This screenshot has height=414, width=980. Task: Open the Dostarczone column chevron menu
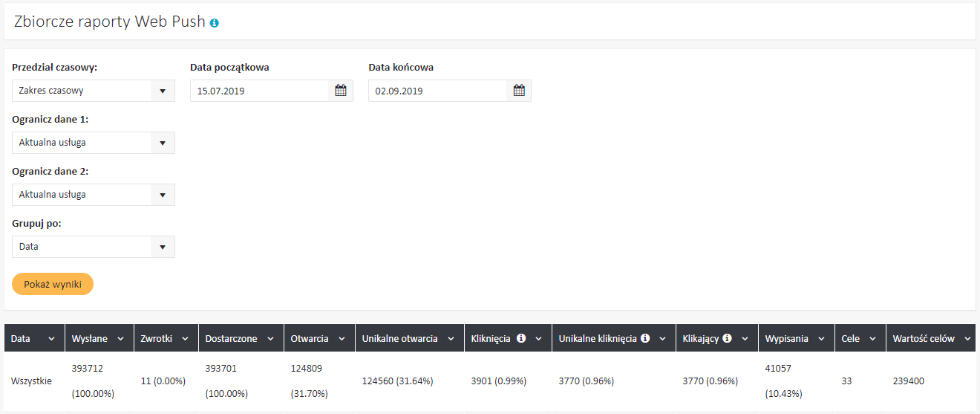point(271,339)
